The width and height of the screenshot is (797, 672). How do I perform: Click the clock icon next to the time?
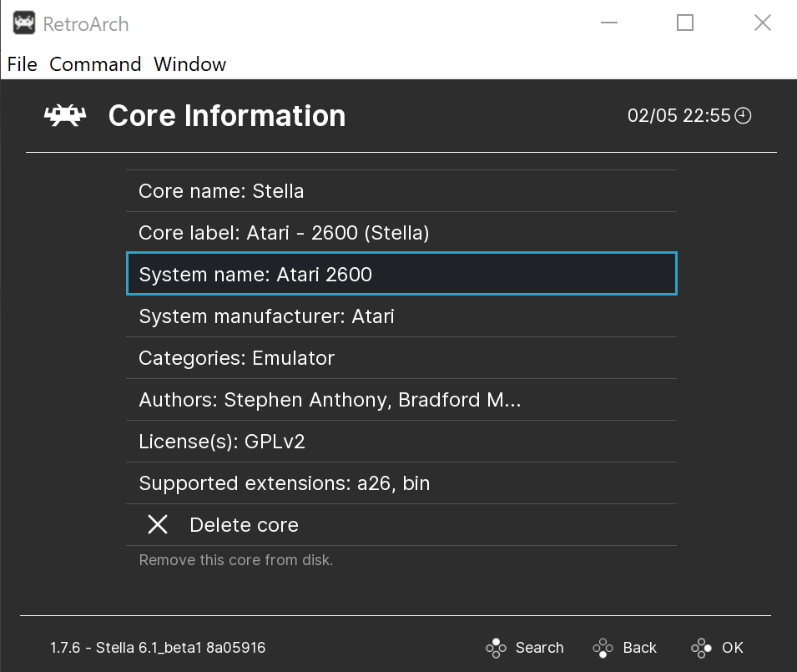[x=743, y=116]
